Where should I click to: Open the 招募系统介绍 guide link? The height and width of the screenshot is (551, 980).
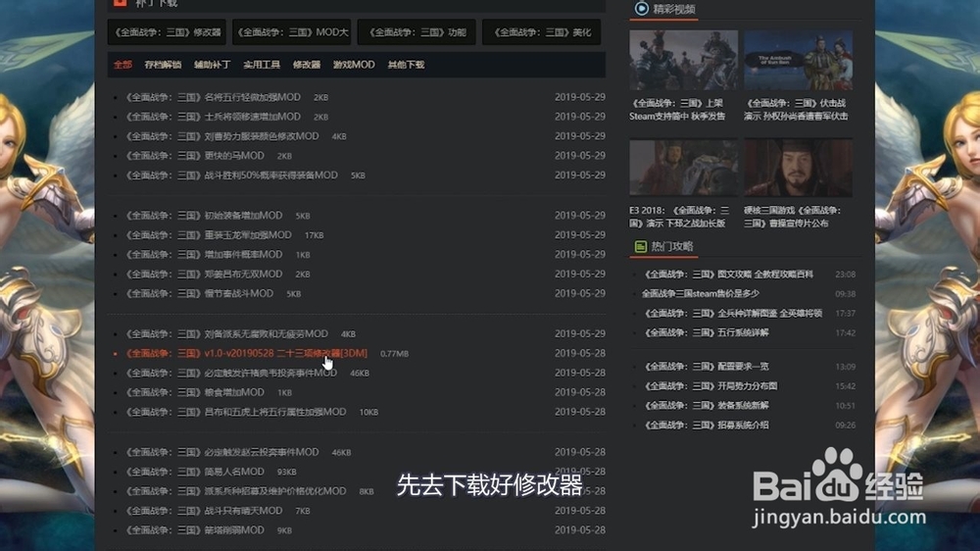707,425
